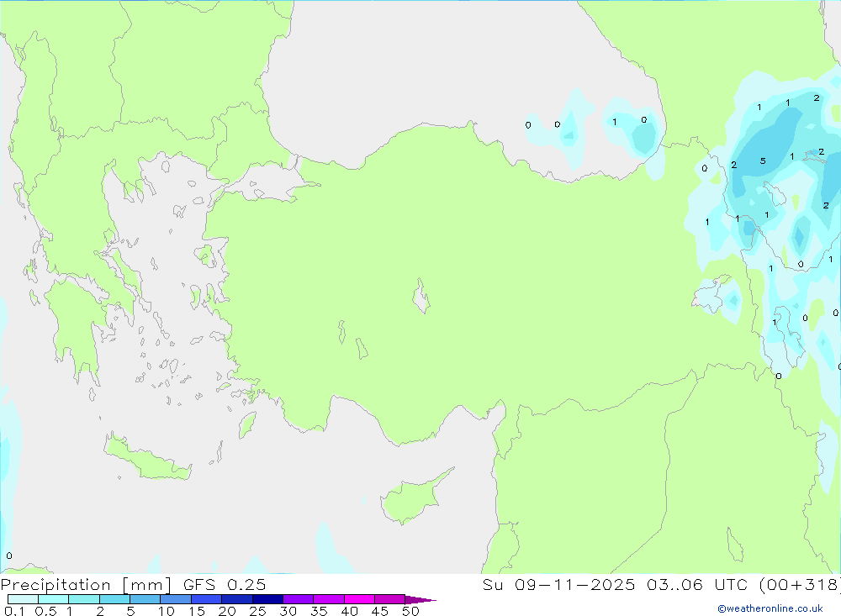Image resolution: width=841 pixels, height=616 pixels.
Task: Open the weatheronline.co.uk copyright link
Action: click(x=770, y=608)
